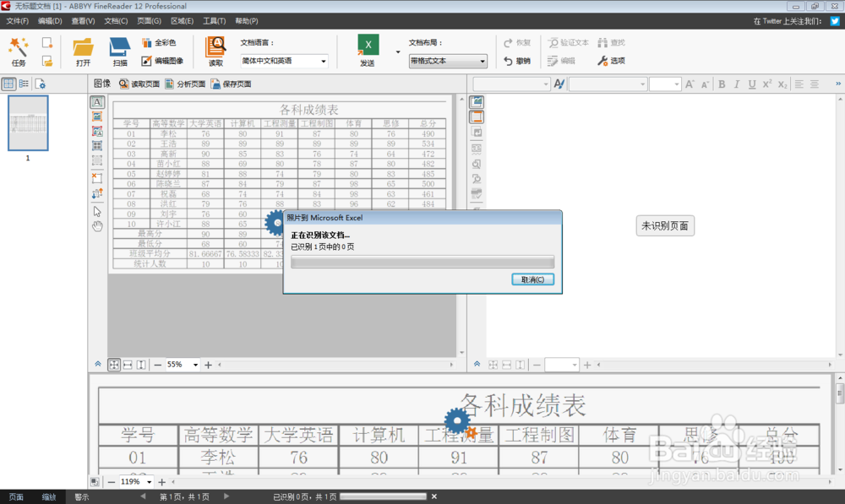Select the full color mode icon
Screen dimensions: 845x504
tap(159, 42)
